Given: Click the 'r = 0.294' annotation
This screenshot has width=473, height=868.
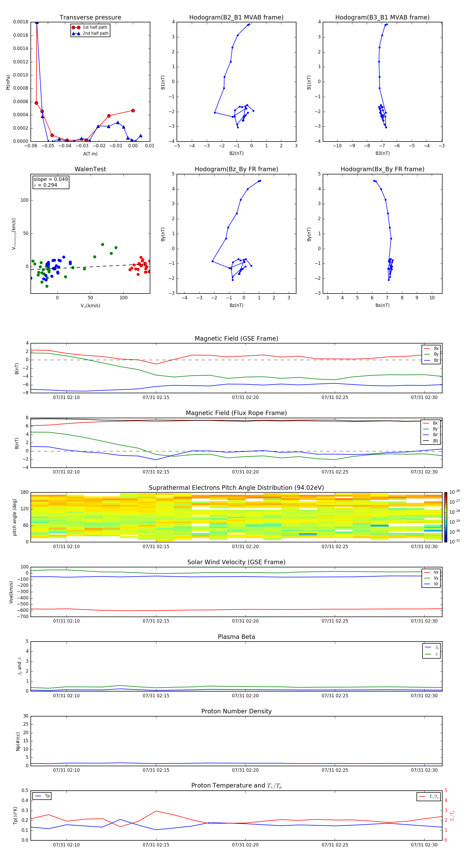Looking at the screenshot, I should [45, 185].
